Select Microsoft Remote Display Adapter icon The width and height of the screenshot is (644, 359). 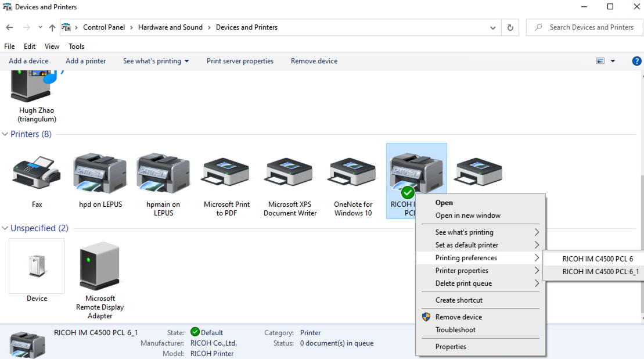(x=100, y=265)
